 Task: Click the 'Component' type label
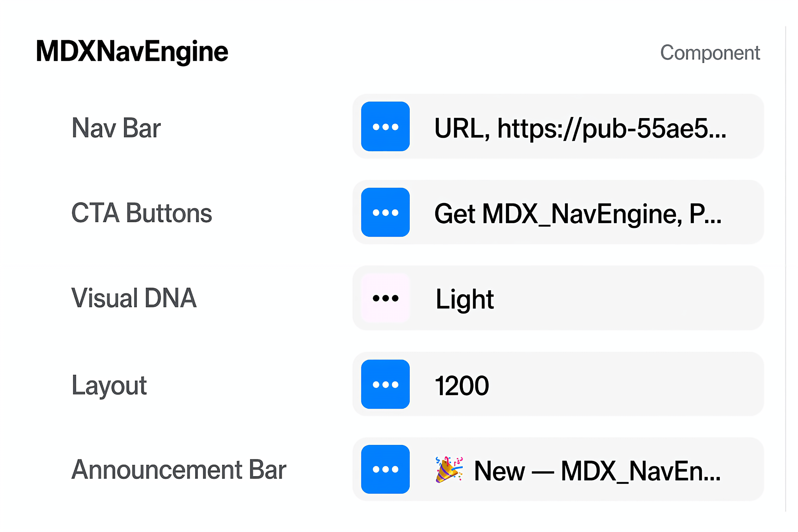tap(709, 53)
